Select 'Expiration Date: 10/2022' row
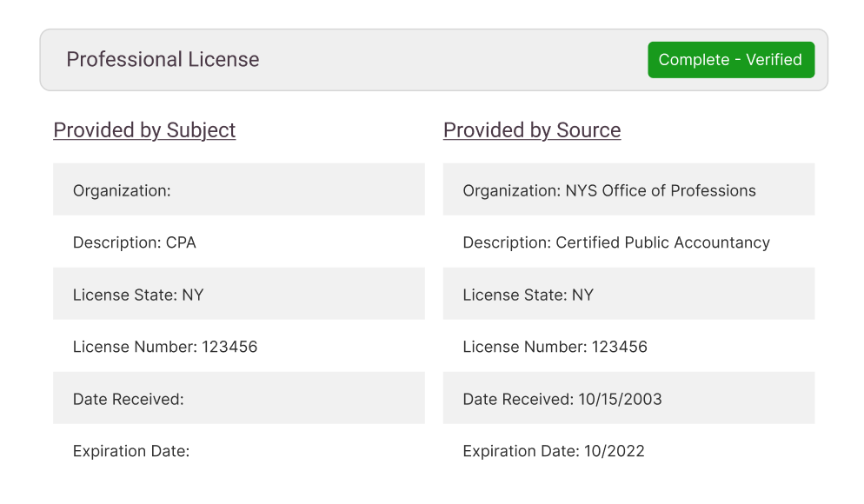 628,450
